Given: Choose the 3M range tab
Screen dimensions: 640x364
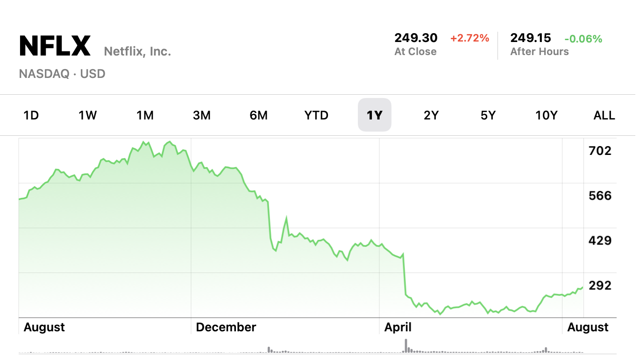Looking at the screenshot, I should [202, 115].
